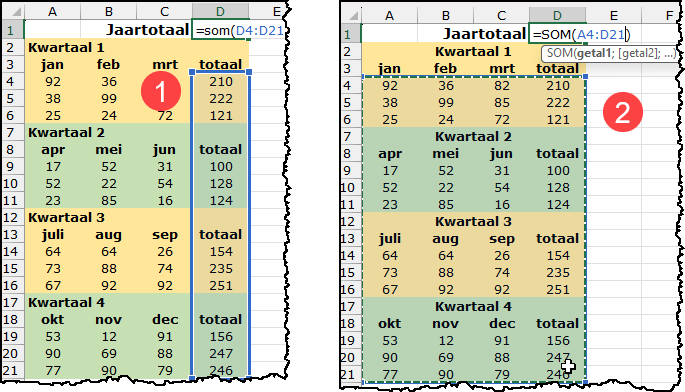Viewport: 685px width, 392px height.
Task: Select column C header in the left sheet
Action: click(x=164, y=12)
